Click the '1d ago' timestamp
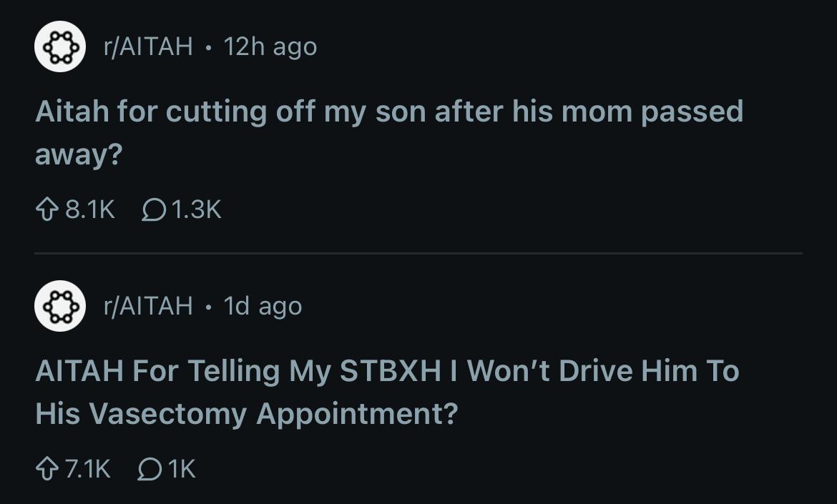This screenshot has width=837, height=504. coord(263,307)
